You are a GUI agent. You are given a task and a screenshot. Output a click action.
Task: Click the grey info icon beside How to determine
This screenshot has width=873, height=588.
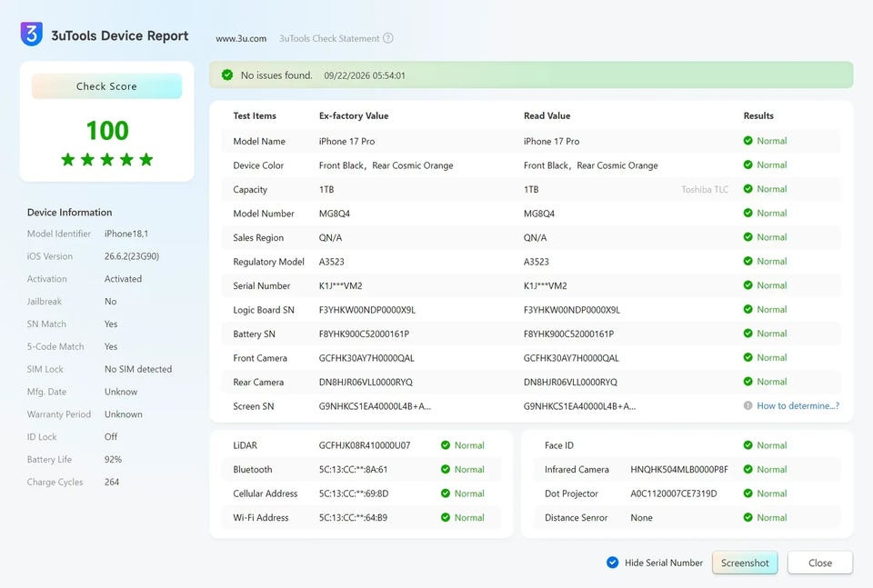(748, 405)
